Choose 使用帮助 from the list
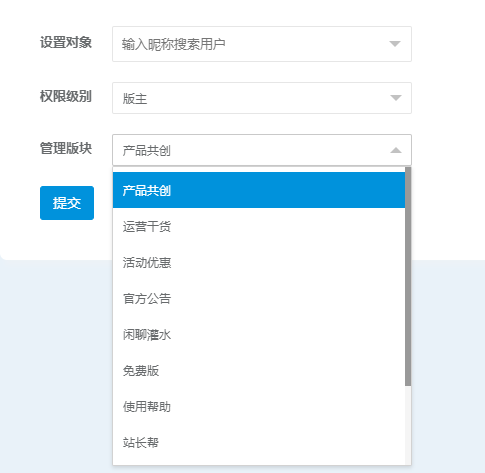485x473 pixels. (259, 406)
